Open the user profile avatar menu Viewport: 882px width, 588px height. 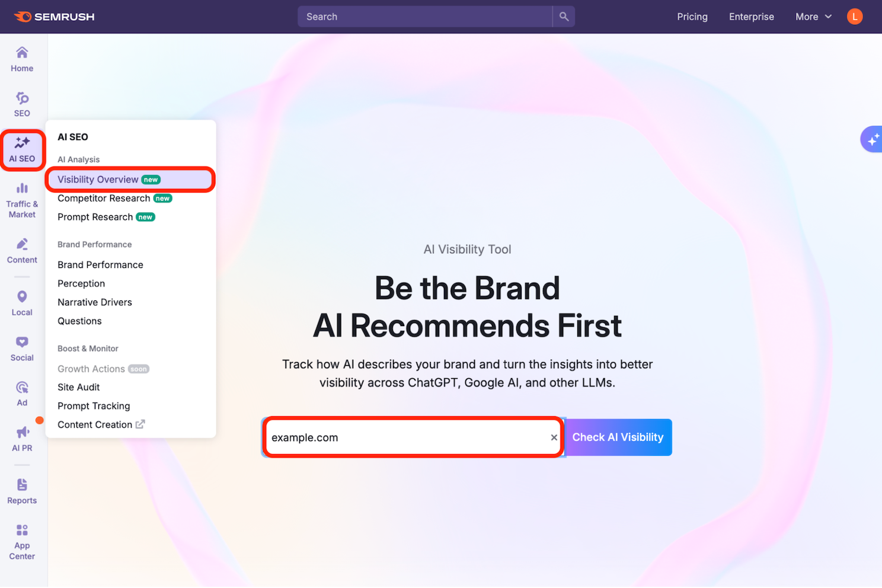coord(854,17)
